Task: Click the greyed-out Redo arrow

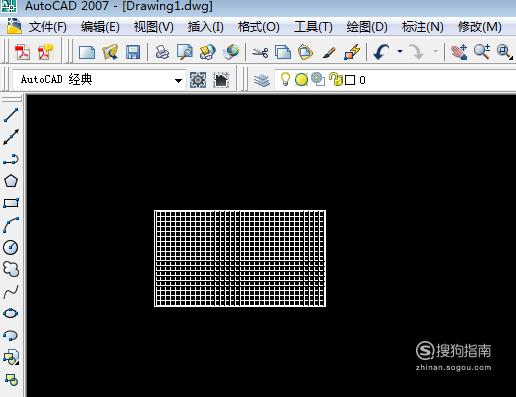Action: pyautogui.click(x=416, y=52)
